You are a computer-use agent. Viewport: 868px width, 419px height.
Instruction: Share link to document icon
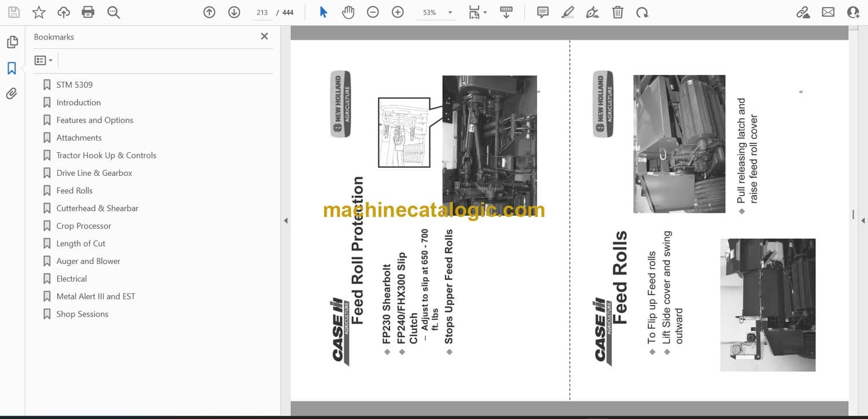pyautogui.click(x=803, y=12)
